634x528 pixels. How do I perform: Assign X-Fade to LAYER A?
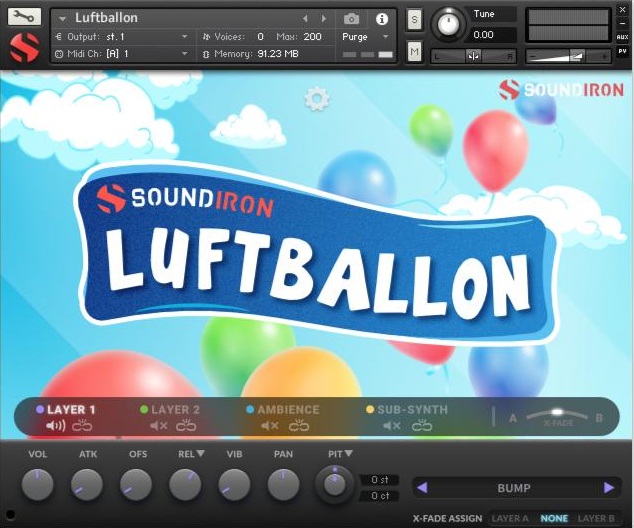(510, 518)
